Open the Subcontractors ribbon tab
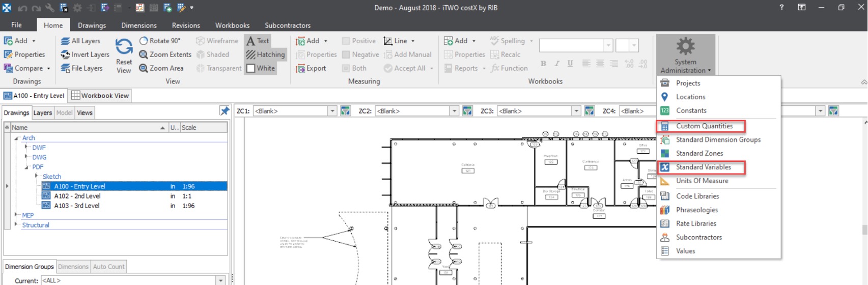This screenshot has width=868, height=285. click(x=287, y=25)
